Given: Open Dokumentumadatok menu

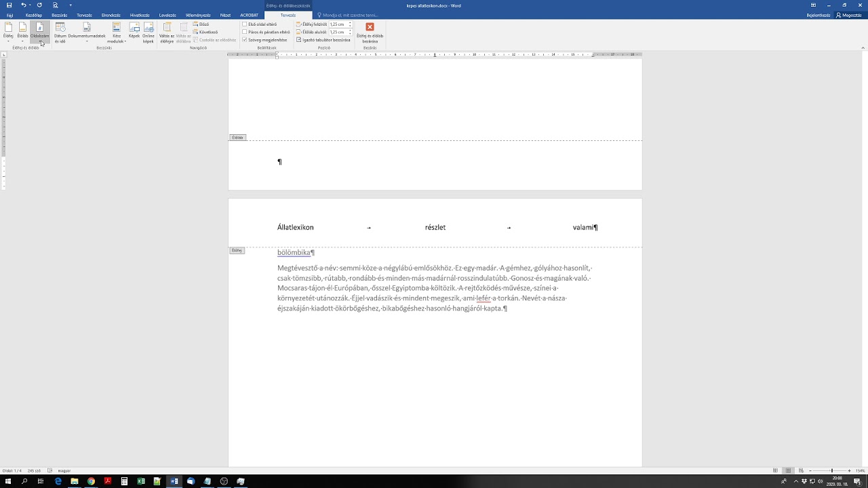Looking at the screenshot, I should [87, 32].
